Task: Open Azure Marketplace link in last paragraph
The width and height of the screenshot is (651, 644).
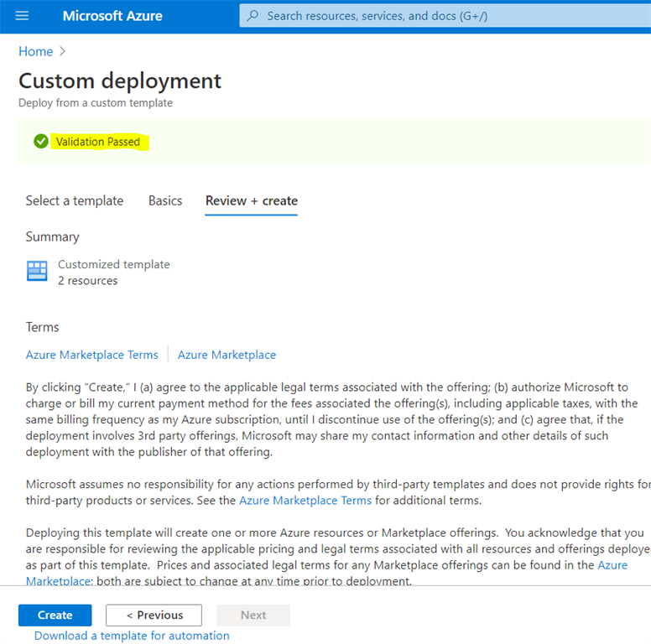Action: [612, 565]
